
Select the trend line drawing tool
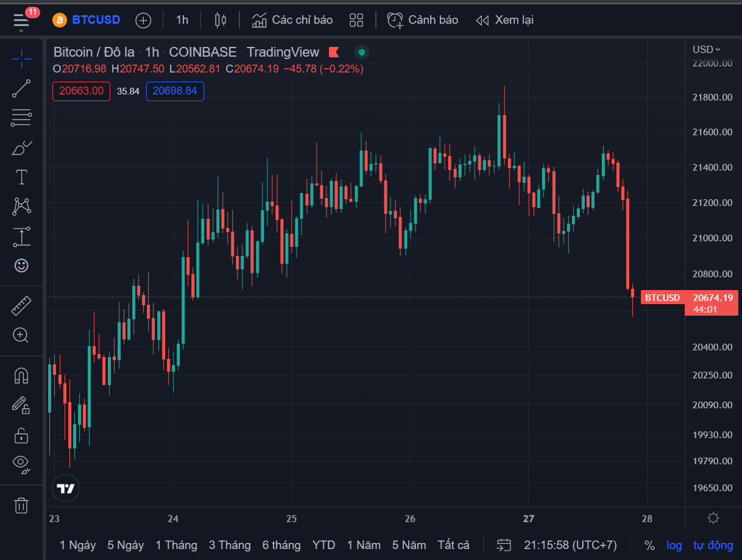21,89
